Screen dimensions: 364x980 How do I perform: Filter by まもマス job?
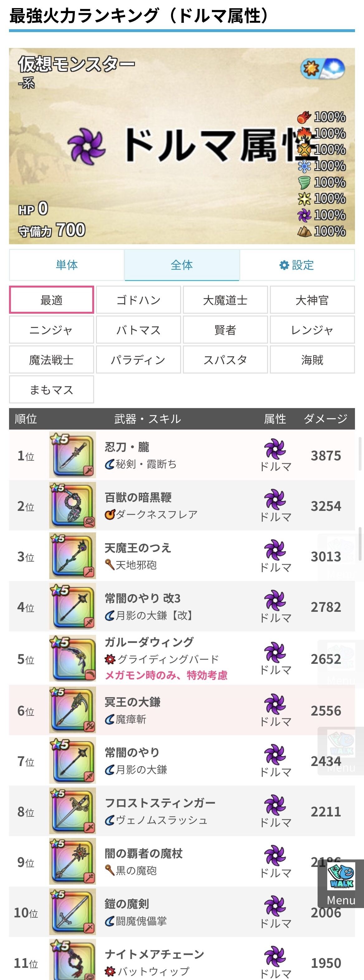tap(51, 390)
